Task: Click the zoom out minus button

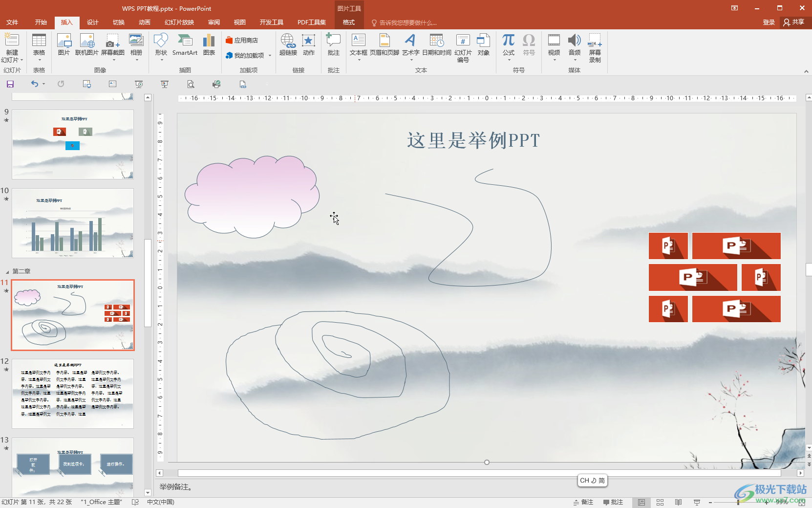Action: click(x=710, y=502)
